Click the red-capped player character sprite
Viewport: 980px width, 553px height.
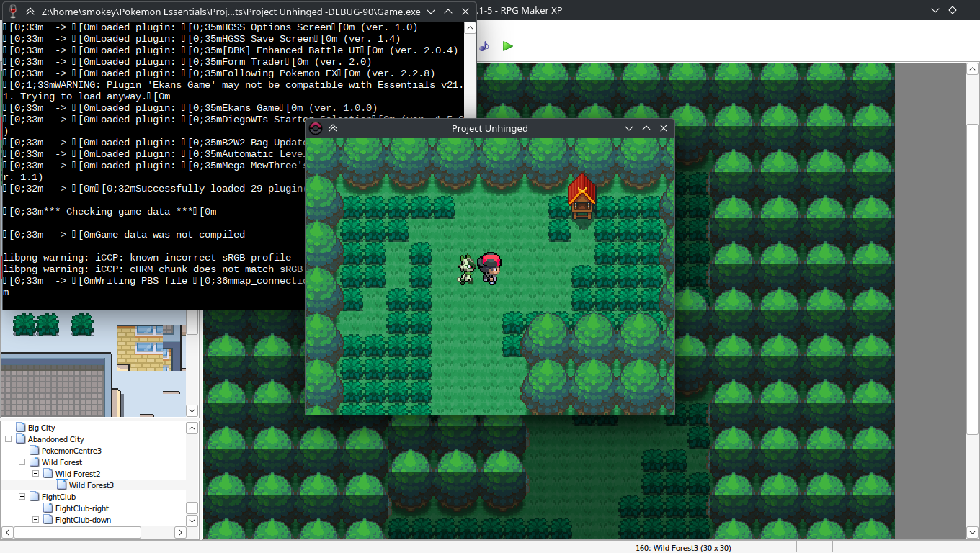click(490, 268)
